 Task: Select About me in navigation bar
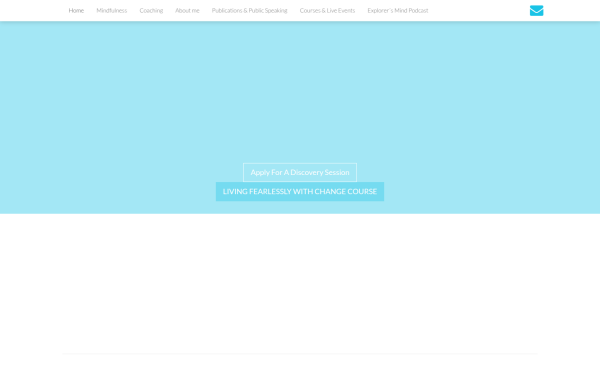click(x=187, y=11)
